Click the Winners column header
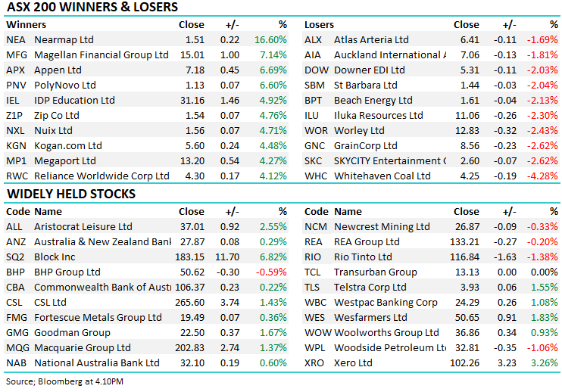The height and width of the screenshot is (392, 562). click(x=23, y=25)
